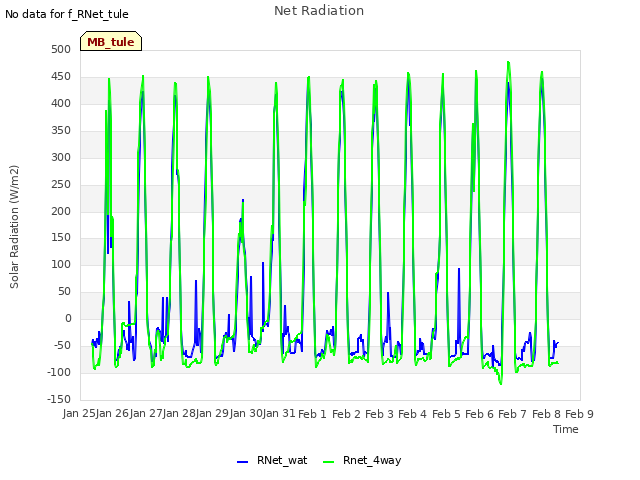Image resolution: width=640 pixels, height=480 pixels.
Task: Click the Jan 29 x-axis label
Action: 212,413
